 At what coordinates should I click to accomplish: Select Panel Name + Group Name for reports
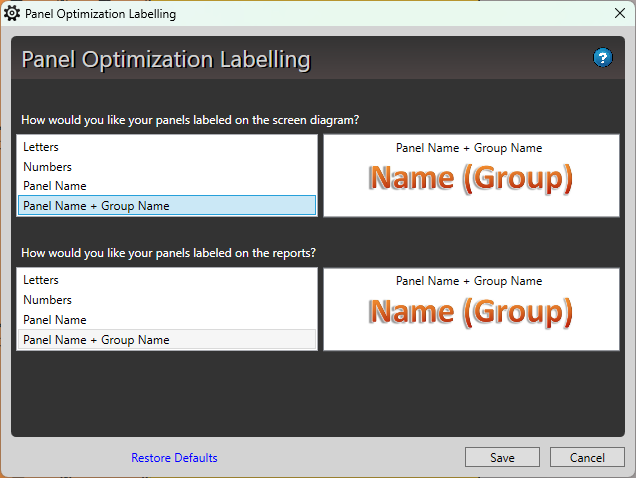pyautogui.click(x=96, y=340)
